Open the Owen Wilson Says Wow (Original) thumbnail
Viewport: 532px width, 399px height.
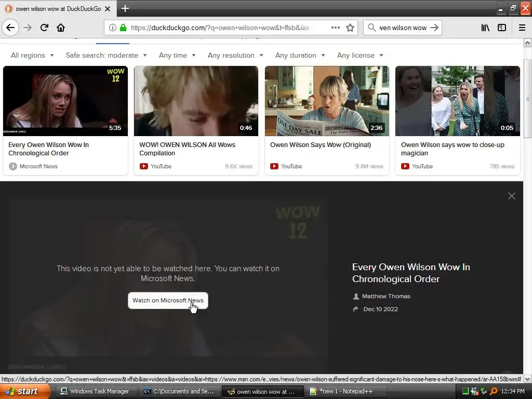(327, 101)
